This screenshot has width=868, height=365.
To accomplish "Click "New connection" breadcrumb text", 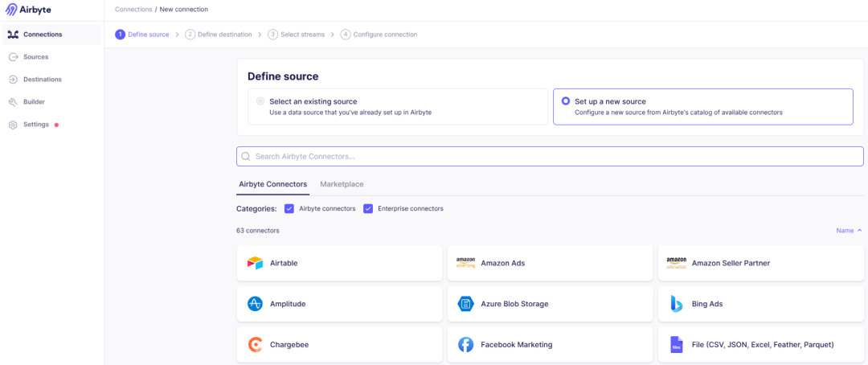I will point(184,10).
